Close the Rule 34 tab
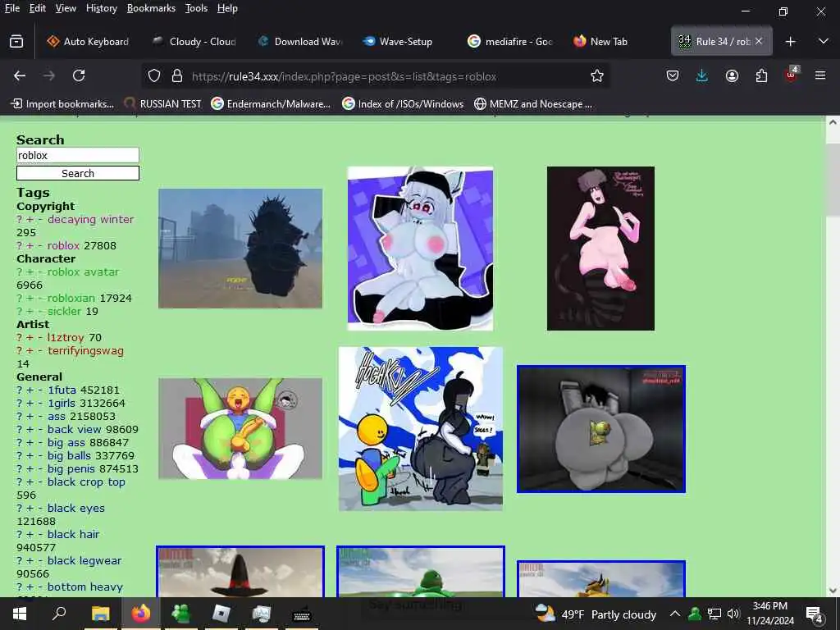 (759, 41)
